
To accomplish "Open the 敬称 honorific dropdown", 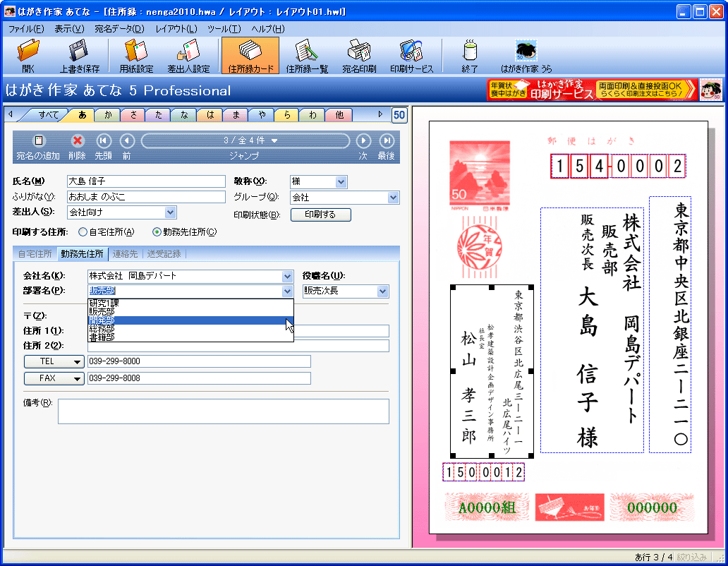I will point(341,182).
